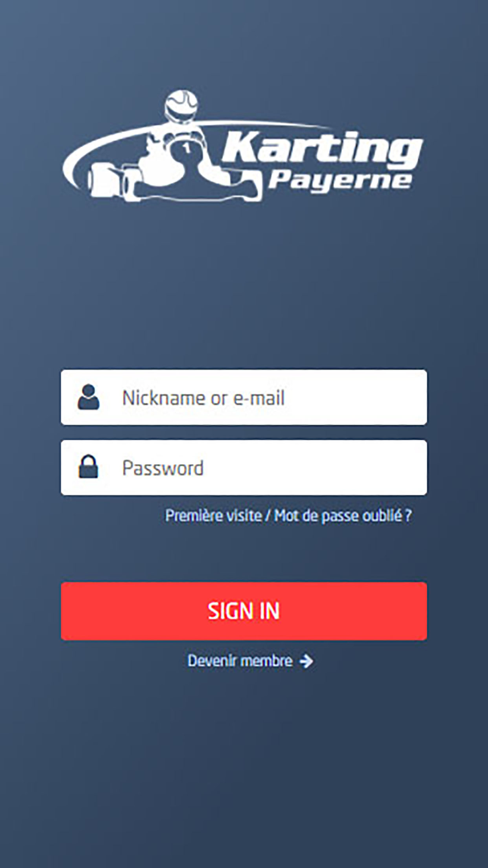Click the arrow icon beside Devenir membre

[x=306, y=661]
